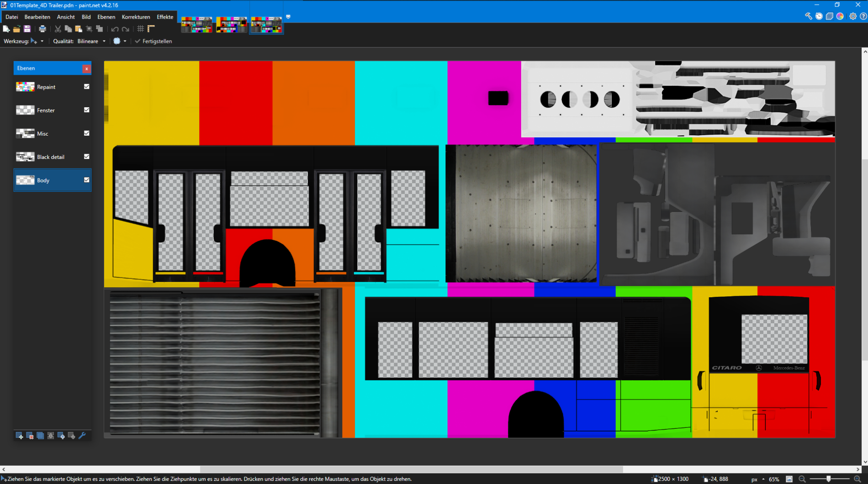Click the Print icon in toolbar
868x484 pixels.
pos(42,29)
